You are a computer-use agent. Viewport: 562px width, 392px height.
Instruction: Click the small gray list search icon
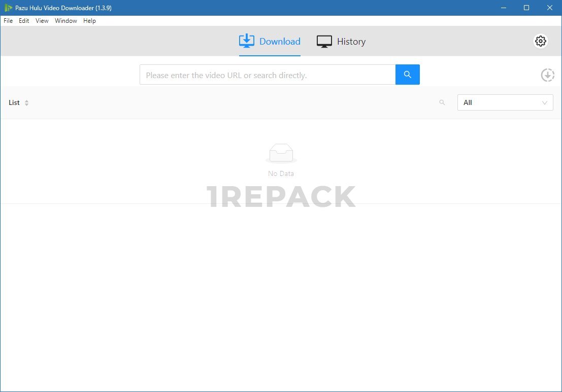(442, 102)
